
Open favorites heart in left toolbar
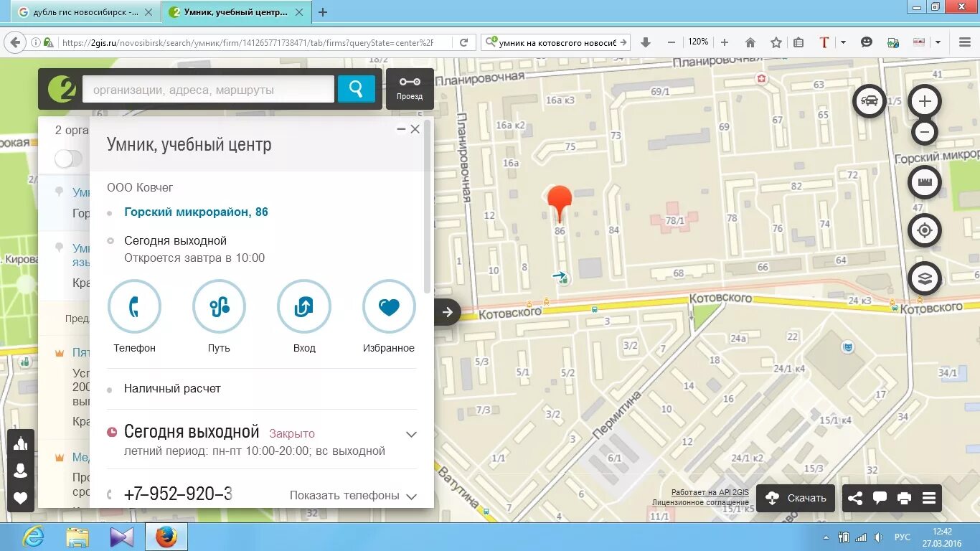[21, 498]
